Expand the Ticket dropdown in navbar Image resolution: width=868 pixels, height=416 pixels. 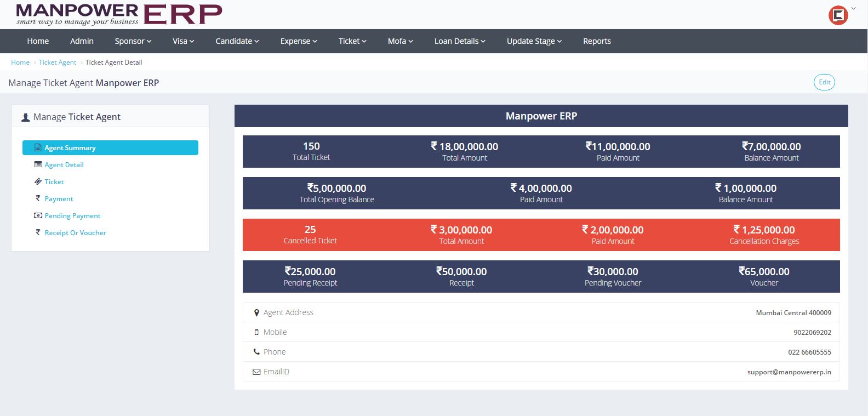pyautogui.click(x=352, y=41)
